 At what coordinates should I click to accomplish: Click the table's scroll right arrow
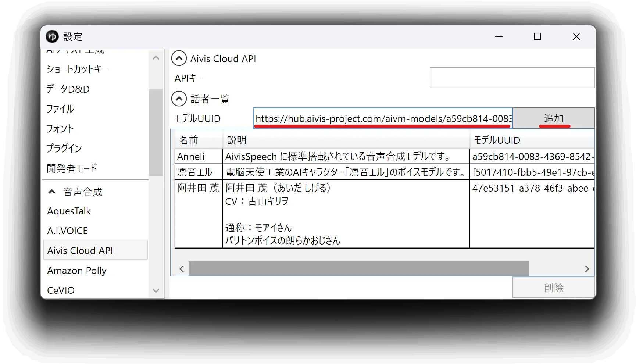coord(587,269)
